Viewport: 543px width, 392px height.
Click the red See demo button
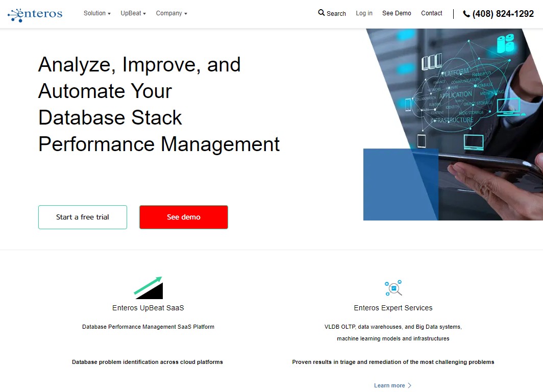[184, 217]
